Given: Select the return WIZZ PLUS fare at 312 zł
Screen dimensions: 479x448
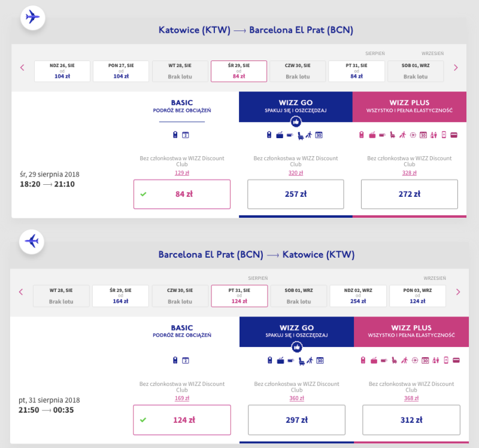Looking at the screenshot, I should coord(411,420).
